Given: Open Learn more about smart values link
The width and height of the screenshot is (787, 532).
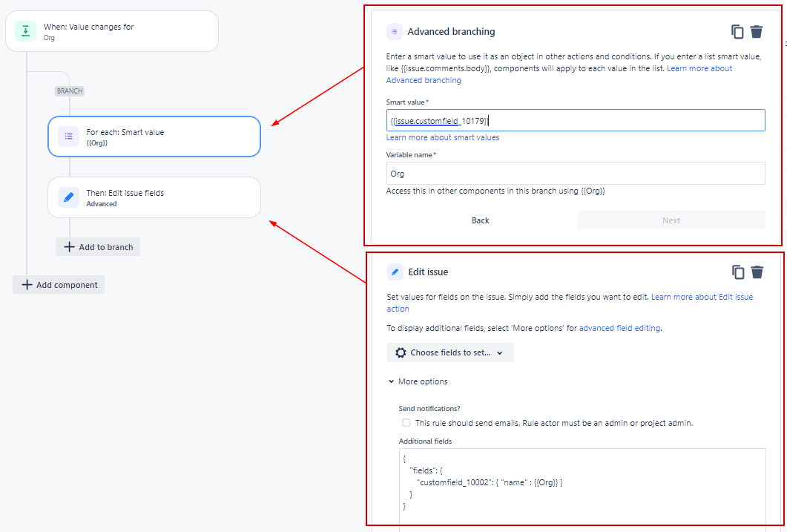Looking at the screenshot, I should [443, 137].
